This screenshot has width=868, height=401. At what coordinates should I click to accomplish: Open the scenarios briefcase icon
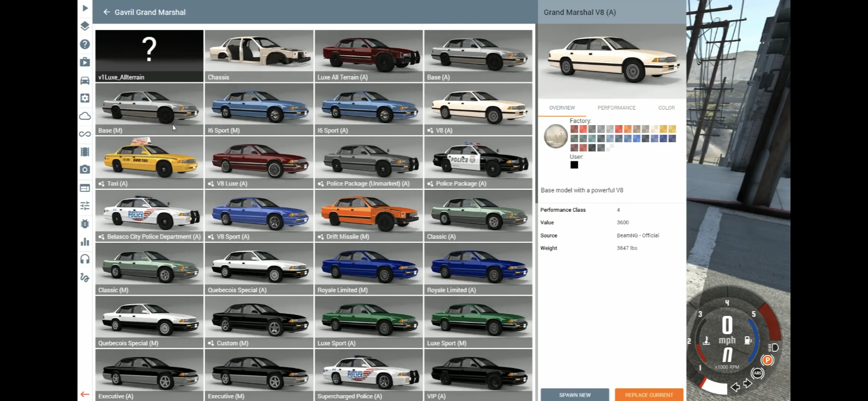click(x=85, y=62)
